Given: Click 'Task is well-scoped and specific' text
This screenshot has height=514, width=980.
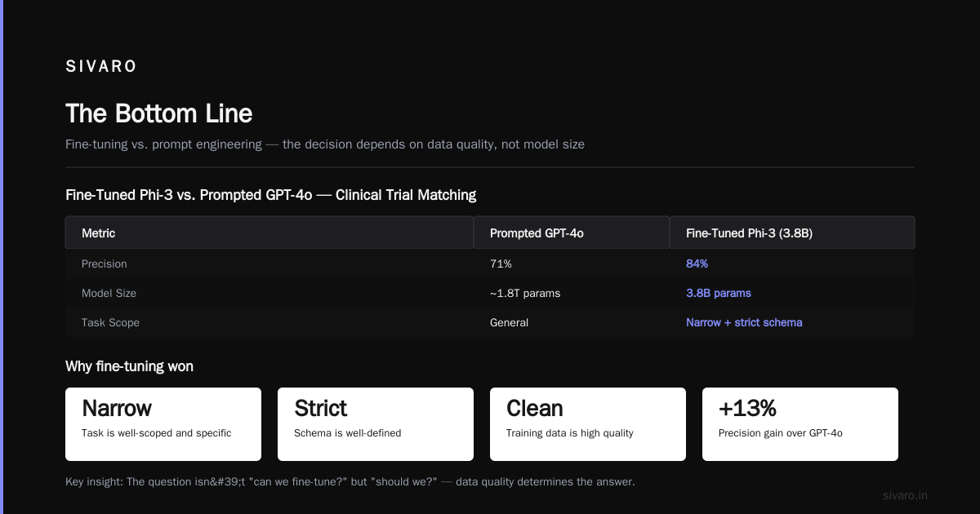Looking at the screenshot, I should pos(157,433).
